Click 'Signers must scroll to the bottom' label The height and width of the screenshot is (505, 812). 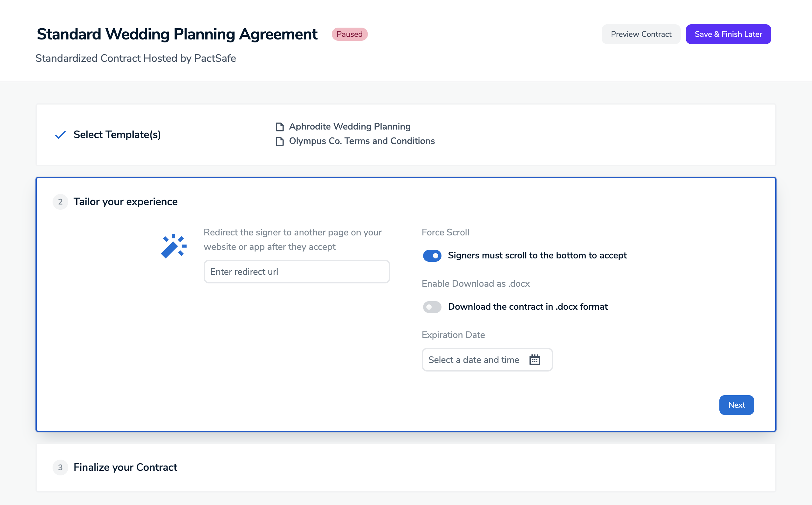coord(537,255)
